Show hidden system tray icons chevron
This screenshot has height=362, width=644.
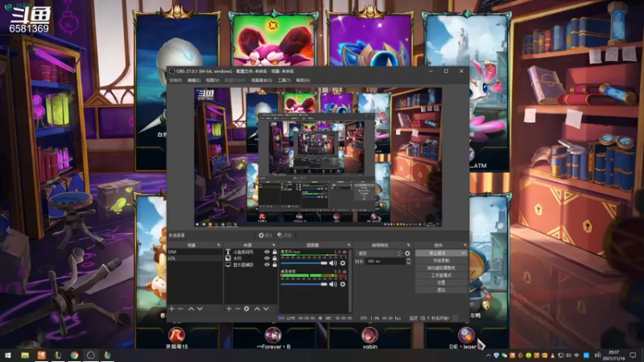[488, 356]
